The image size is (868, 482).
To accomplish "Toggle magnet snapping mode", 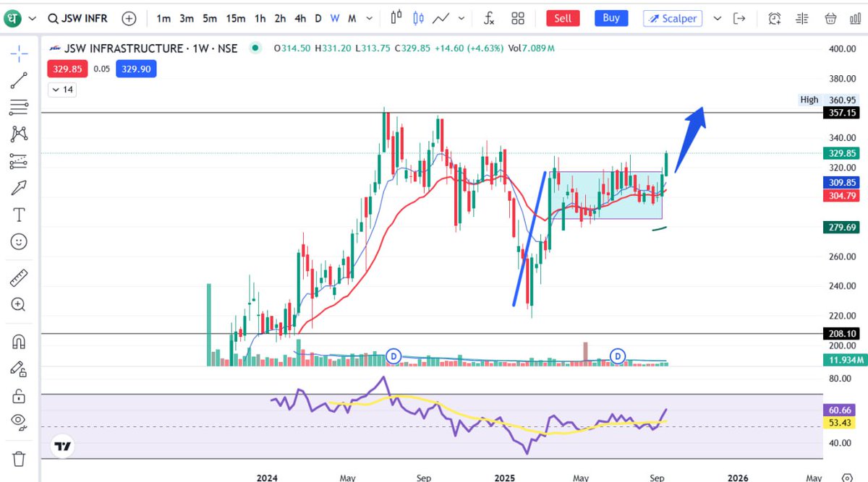I will click(19, 341).
